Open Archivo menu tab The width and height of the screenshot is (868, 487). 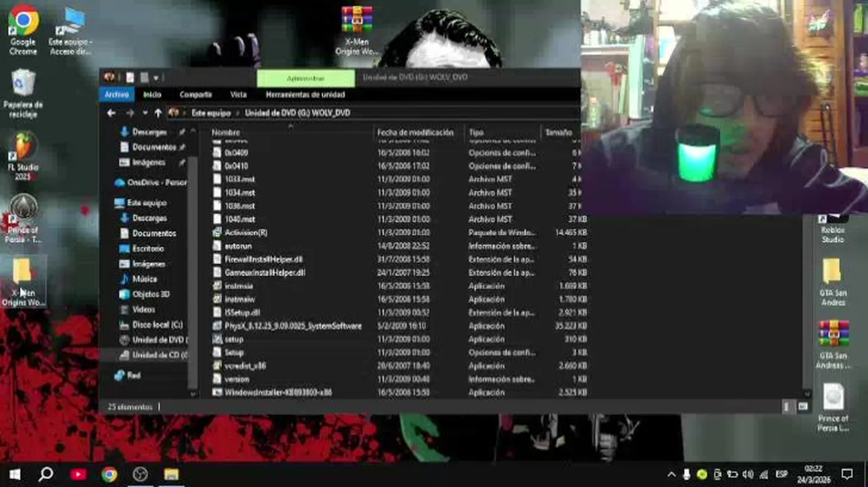(x=116, y=95)
